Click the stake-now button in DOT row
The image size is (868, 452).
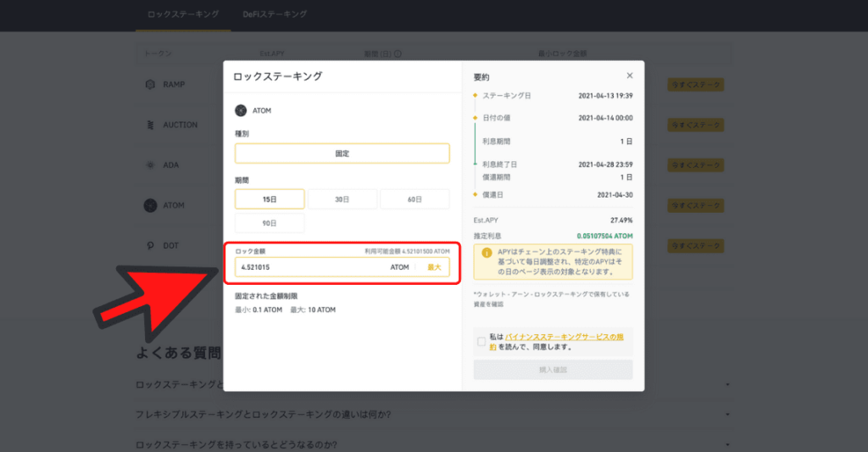(696, 245)
